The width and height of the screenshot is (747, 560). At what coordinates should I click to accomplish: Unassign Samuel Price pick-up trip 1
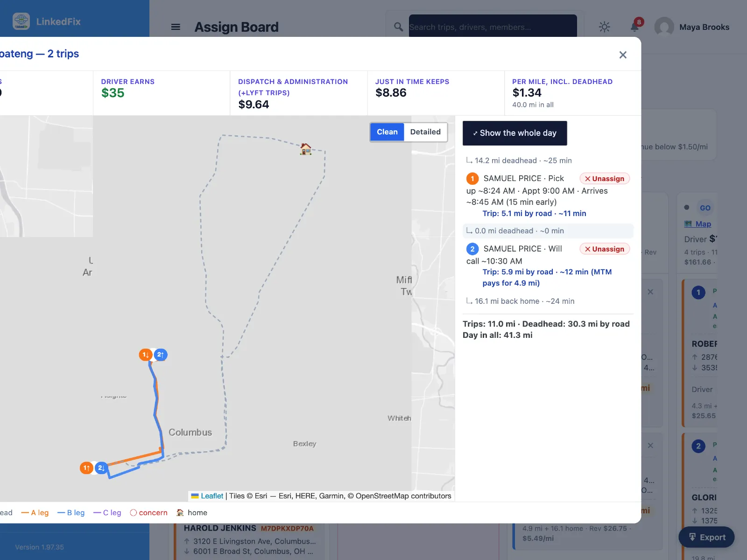605,179
